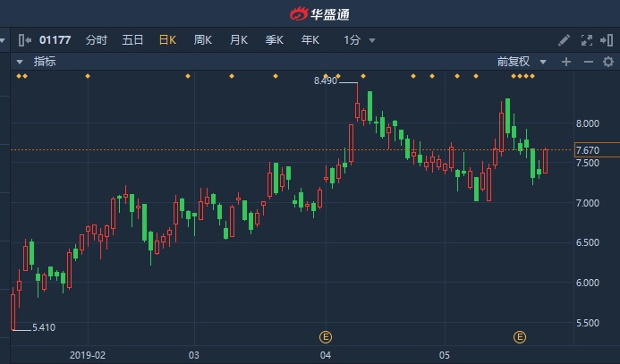Viewport: 620px width, 364px height.
Task: Select the 月K monthly candlestick tab
Action: point(239,40)
